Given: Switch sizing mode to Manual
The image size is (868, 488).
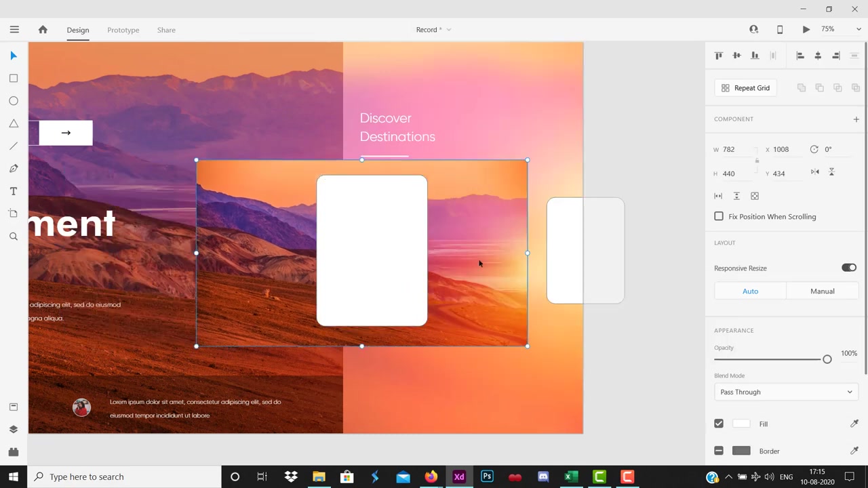Looking at the screenshot, I should click(x=822, y=291).
